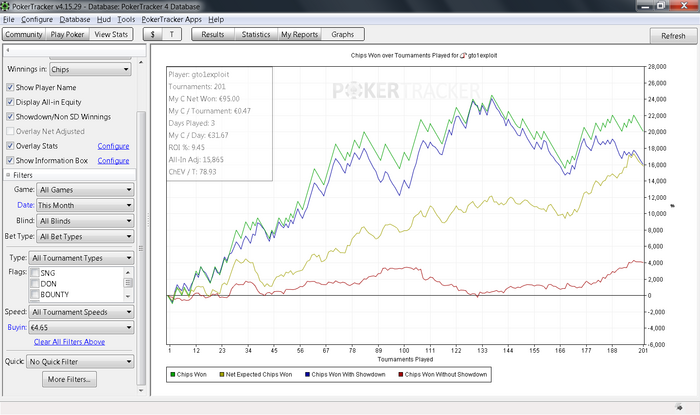The width and height of the screenshot is (700, 415).
Task: Toggle Show Information Box checkbox
Action: click(10, 160)
